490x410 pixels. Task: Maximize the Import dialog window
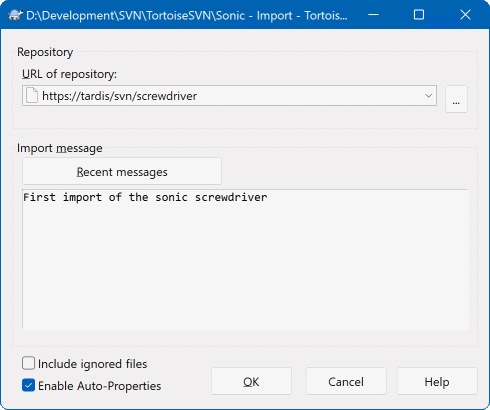419,15
